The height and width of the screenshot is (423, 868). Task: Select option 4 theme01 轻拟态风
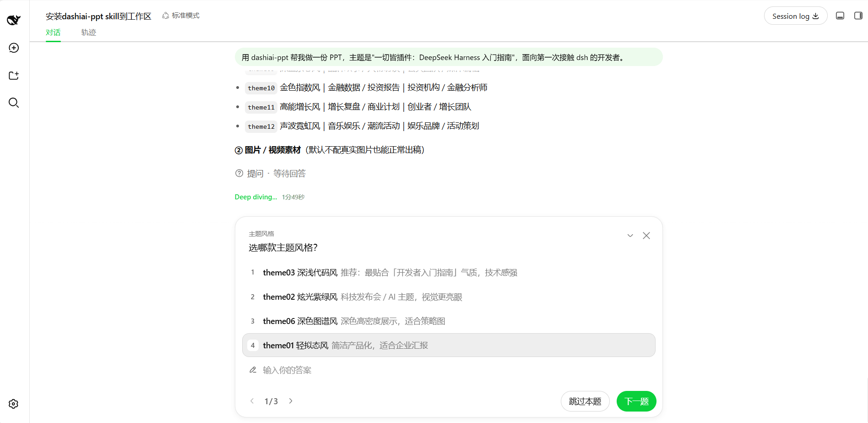(449, 345)
